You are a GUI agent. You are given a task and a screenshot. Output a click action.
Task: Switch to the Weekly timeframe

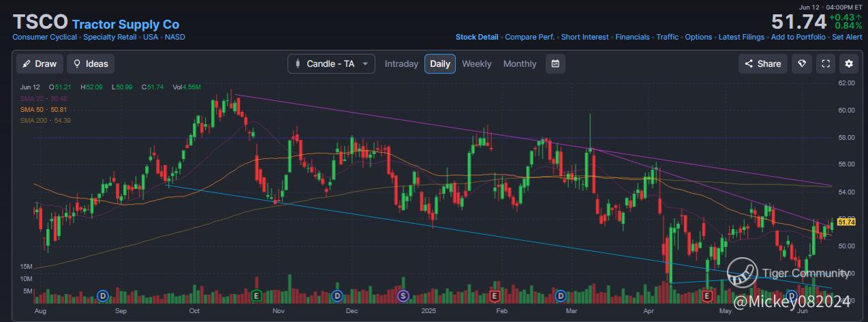click(x=476, y=63)
